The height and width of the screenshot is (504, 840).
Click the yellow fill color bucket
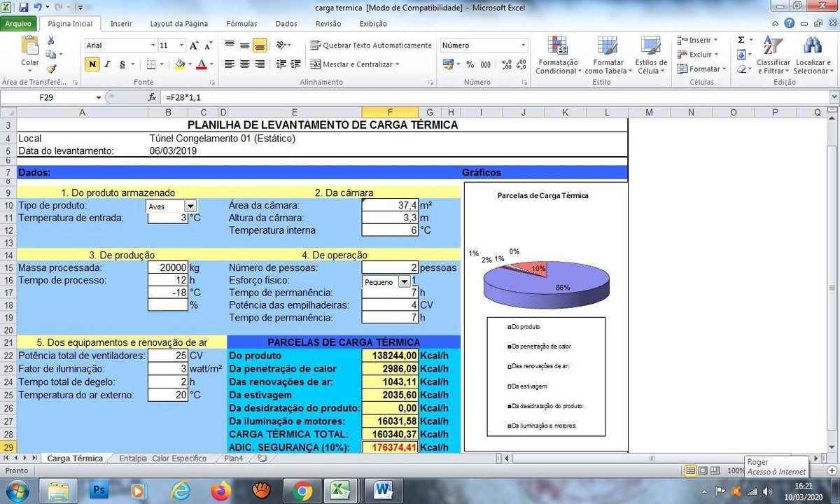tap(179, 64)
